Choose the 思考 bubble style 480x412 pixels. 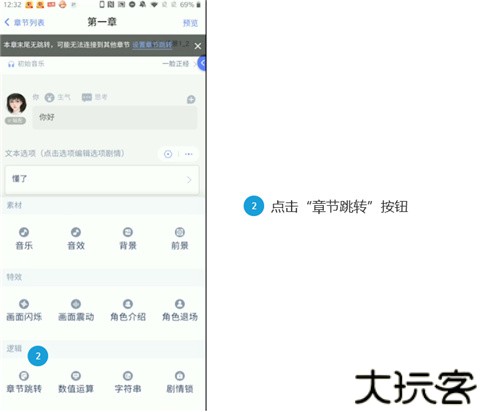[x=95, y=97]
